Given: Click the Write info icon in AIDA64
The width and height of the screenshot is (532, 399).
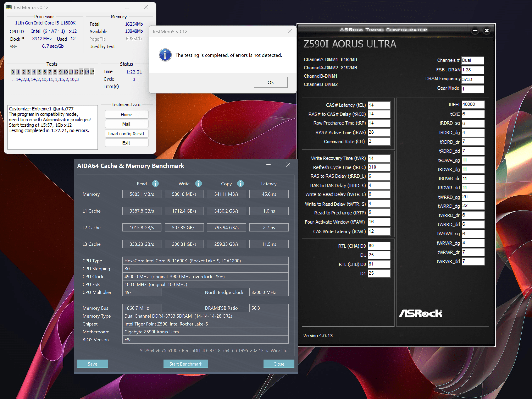Looking at the screenshot, I should (198, 184).
